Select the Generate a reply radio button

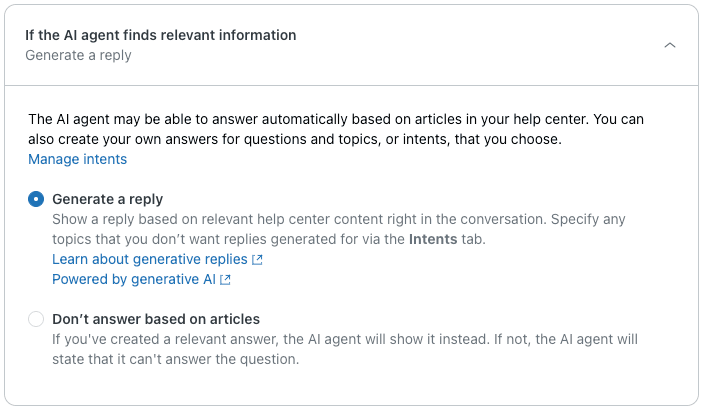tap(36, 199)
